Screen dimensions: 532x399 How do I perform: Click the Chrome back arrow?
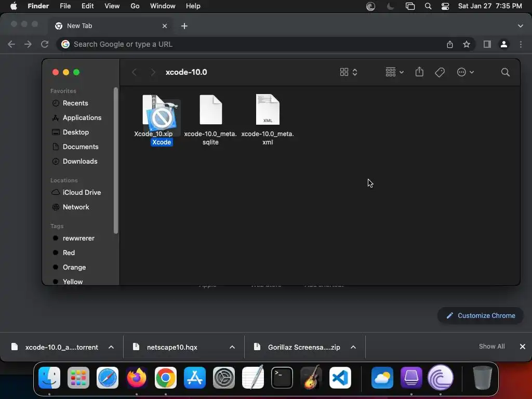(11, 44)
